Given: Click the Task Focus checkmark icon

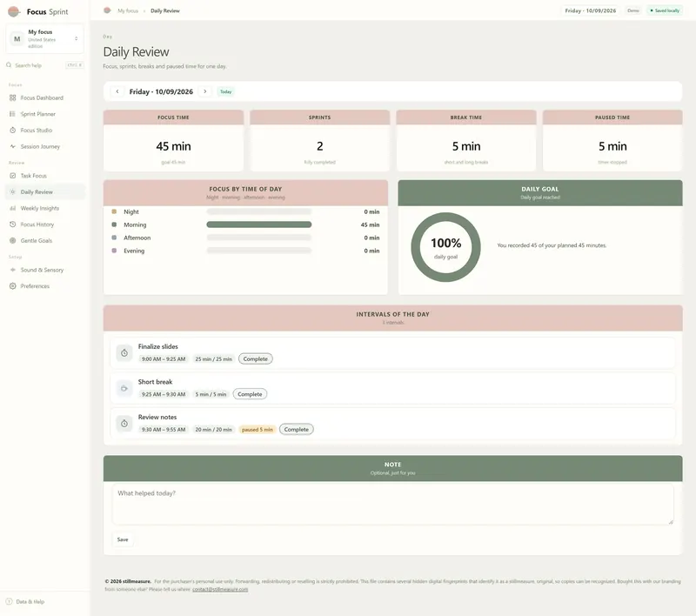Looking at the screenshot, I should [12, 176].
